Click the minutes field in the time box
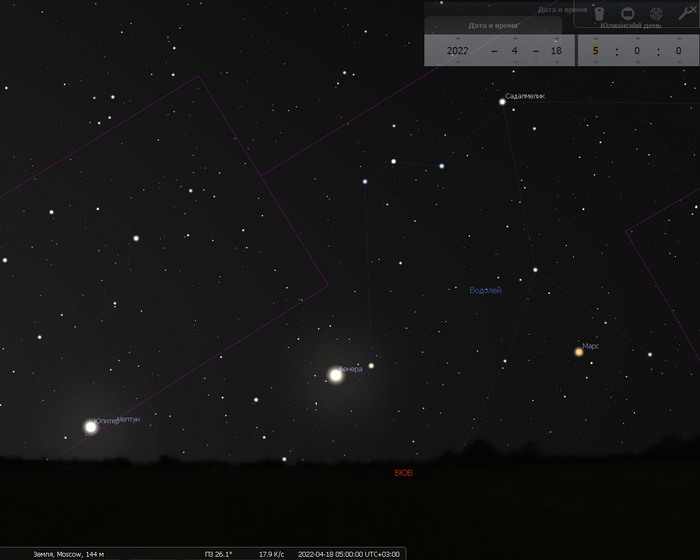 pos(638,50)
